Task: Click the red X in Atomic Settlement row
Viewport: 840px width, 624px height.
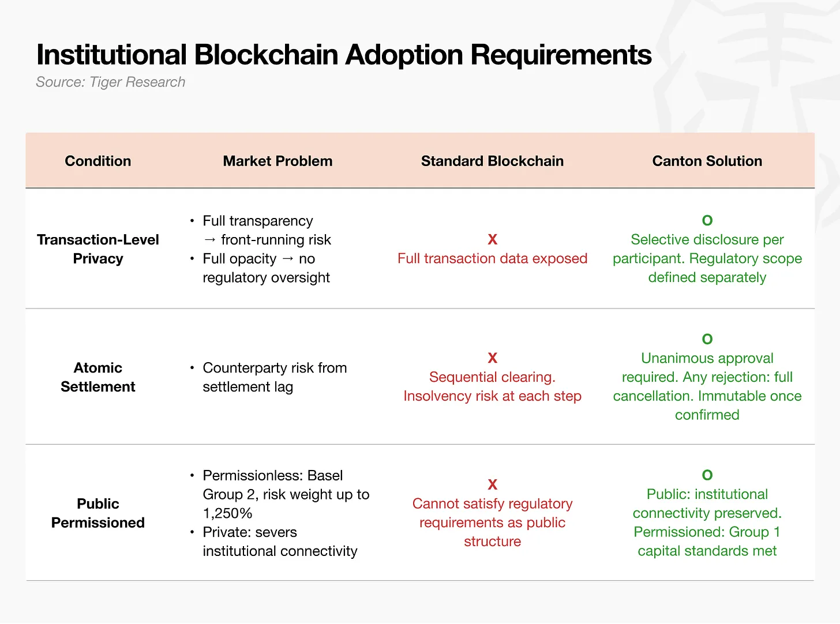Action: [492, 358]
